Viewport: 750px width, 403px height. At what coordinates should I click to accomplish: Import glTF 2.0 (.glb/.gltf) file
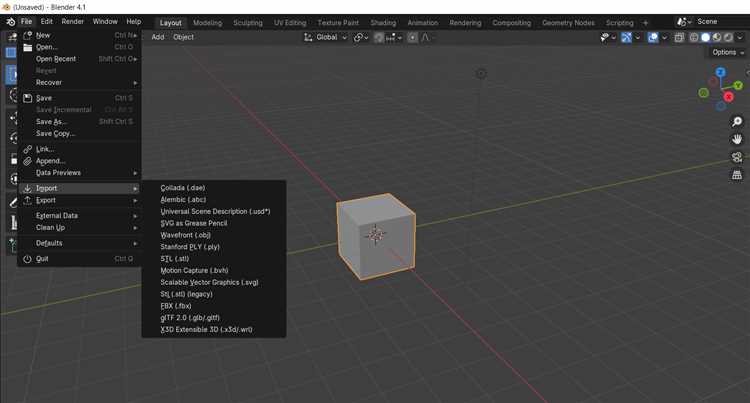click(214, 318)
